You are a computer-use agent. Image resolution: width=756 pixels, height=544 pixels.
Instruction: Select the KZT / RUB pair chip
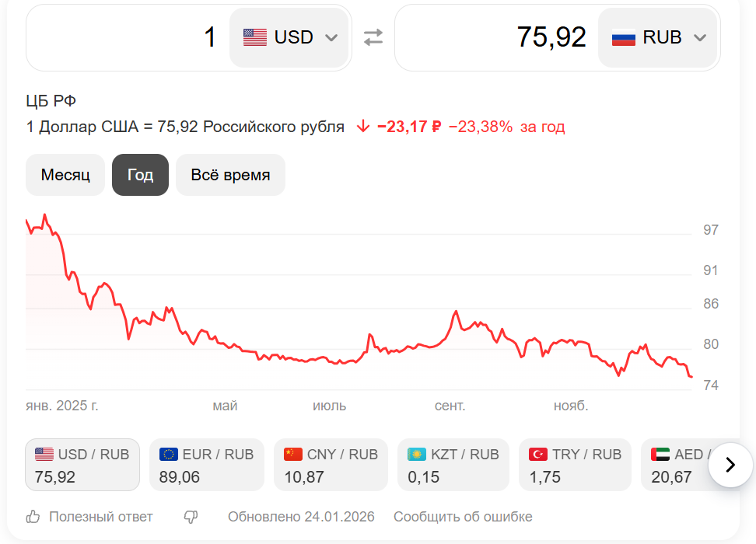tap(453, 465)
